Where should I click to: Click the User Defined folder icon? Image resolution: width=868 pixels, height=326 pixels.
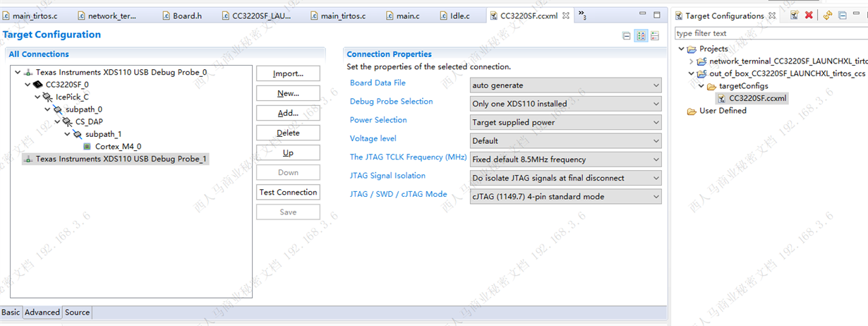tap(692, 111)
